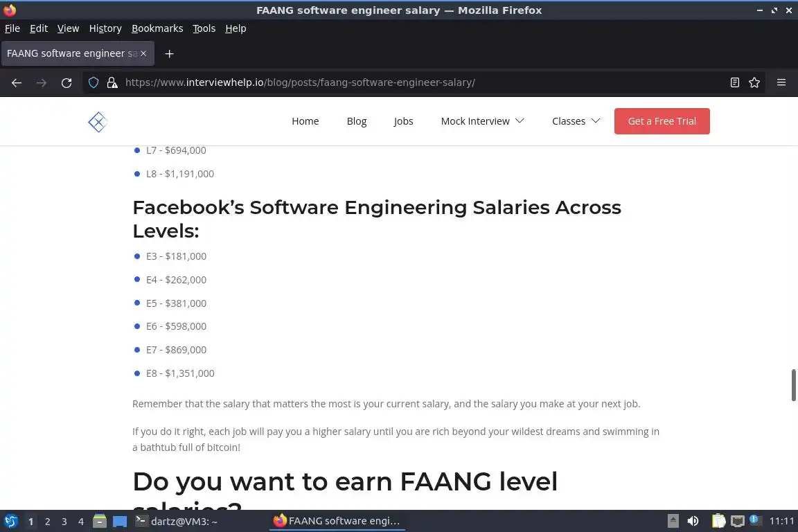The height and width of the screenshot is (532, 798).
Task: Open the notification tray icon with exclamation
Action: (755, 520)
